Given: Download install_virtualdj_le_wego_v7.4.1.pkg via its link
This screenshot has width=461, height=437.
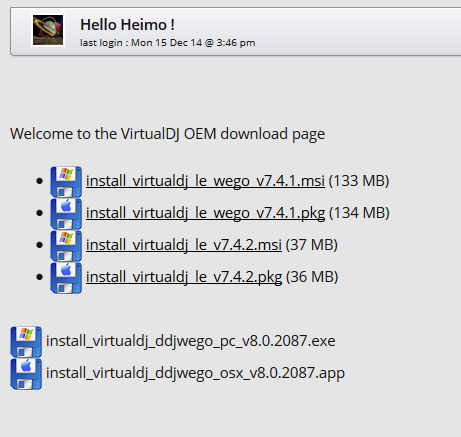Looking at the screenshot, I should point(206,213).
